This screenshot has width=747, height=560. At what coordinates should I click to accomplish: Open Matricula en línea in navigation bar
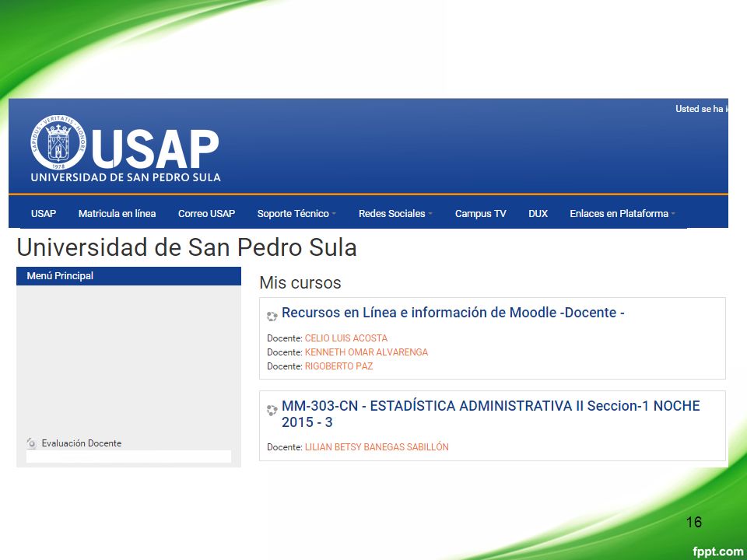(x=117, y=214)
